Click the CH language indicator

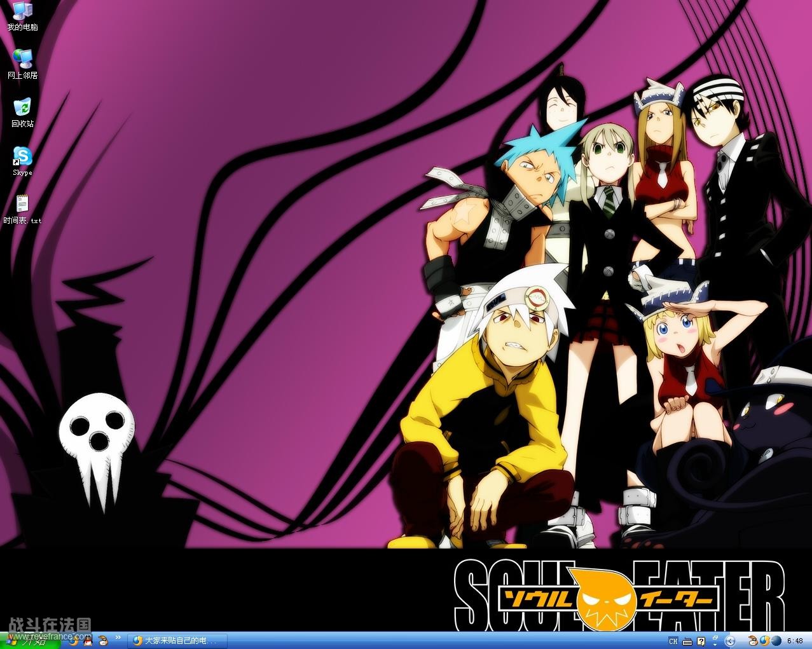(673, 641)
